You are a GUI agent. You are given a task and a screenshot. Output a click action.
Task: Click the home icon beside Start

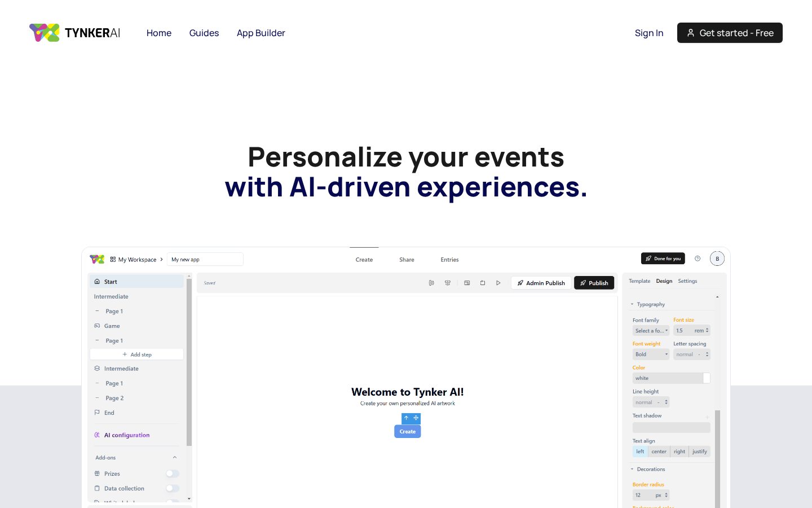pyautogui.click(x=97, y=282)
